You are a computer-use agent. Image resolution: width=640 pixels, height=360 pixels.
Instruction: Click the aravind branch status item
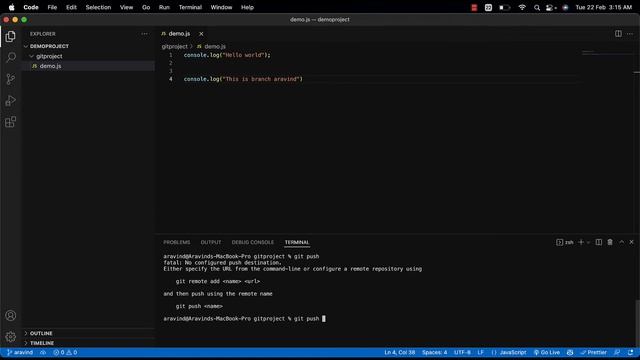coord(20,352)
